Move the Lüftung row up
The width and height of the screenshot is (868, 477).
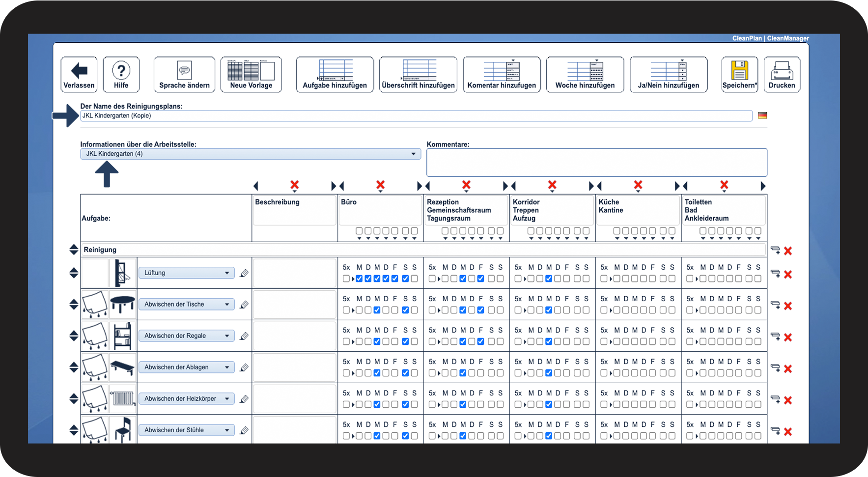[74, 270]
